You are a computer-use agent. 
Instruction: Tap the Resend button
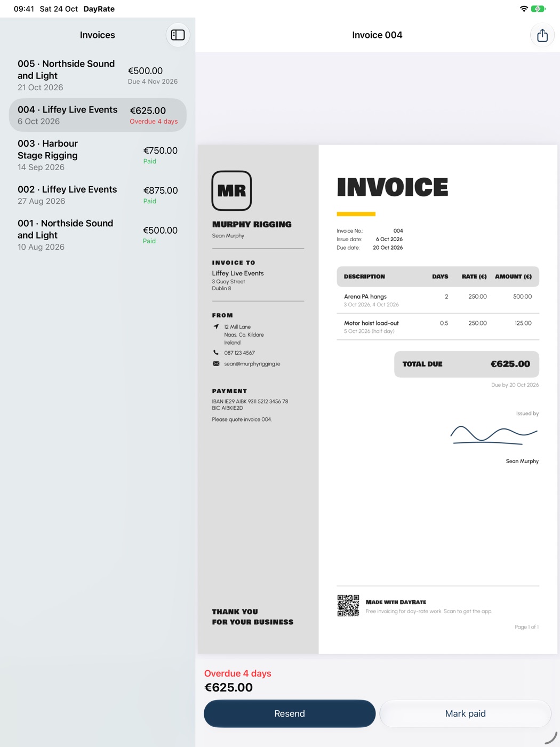click(x=290, y=713)
